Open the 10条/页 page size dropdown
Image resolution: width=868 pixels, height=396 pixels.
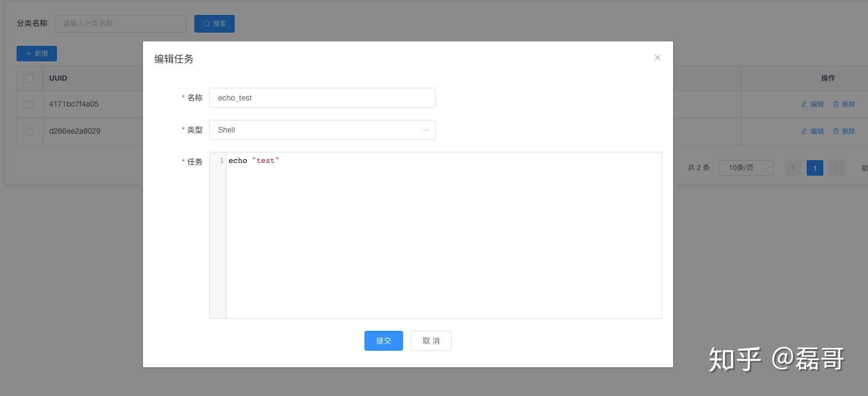745,167
